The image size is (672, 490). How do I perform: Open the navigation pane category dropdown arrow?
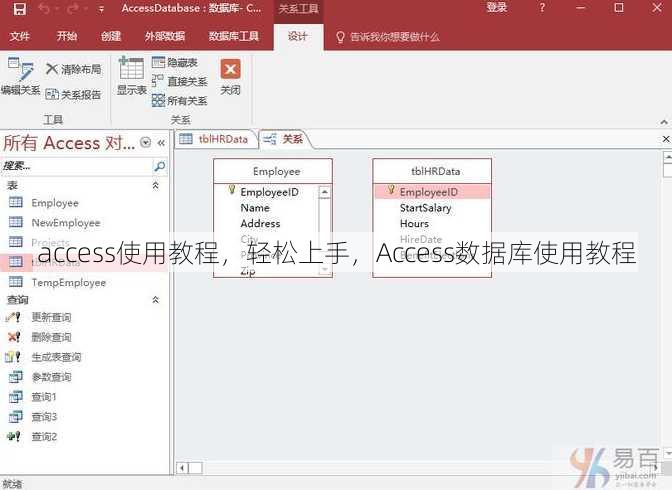146,142
